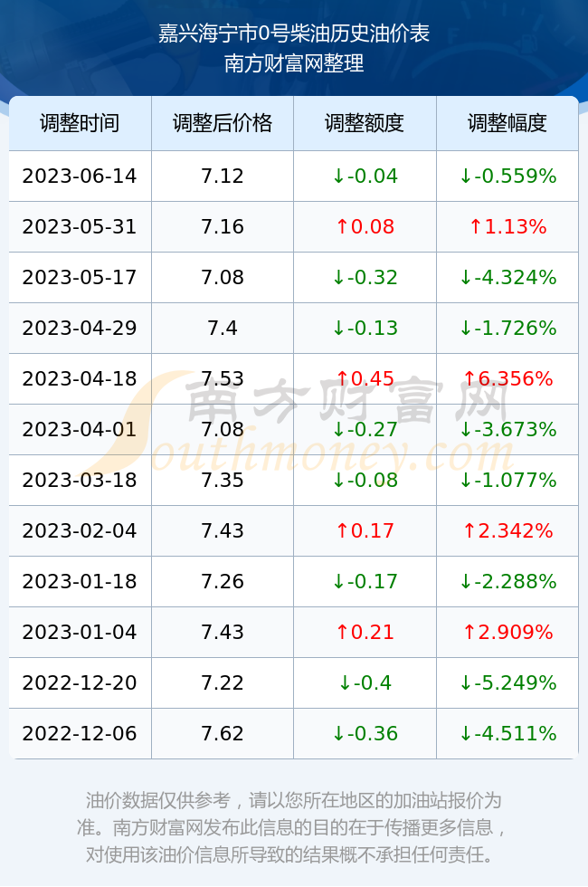Viewport: 588px width, 887px height.
Task: Select the 2023-04-01 date cell
Action: 80,429
